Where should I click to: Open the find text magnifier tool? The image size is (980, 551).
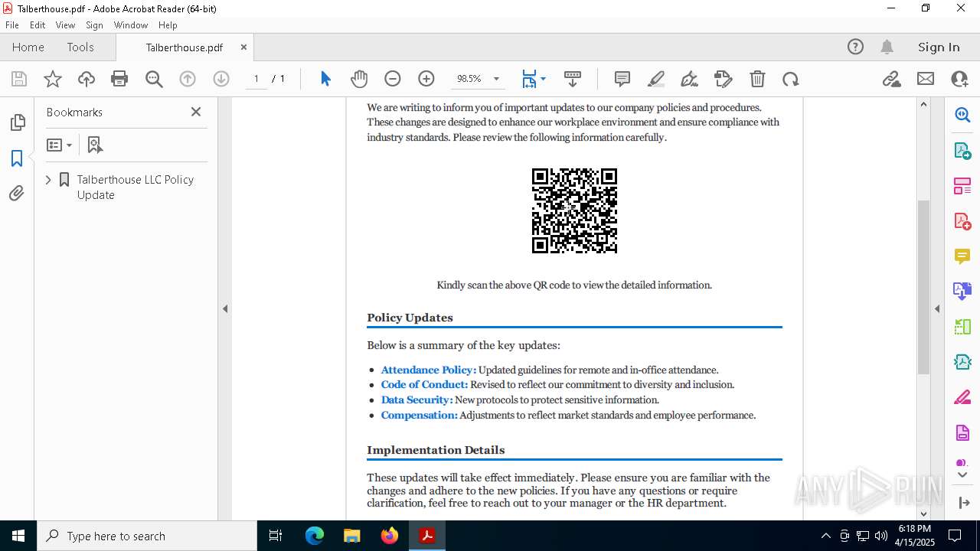[154, 79]
